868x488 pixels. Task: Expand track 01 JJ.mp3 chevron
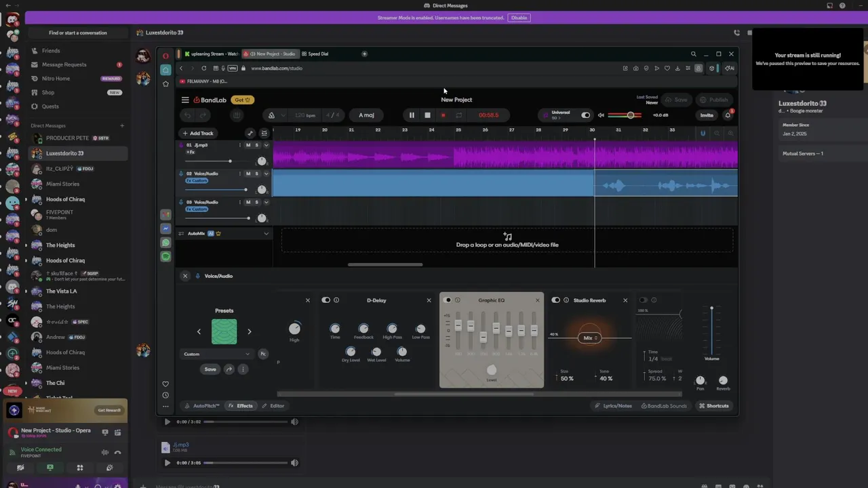click(266, 145)
